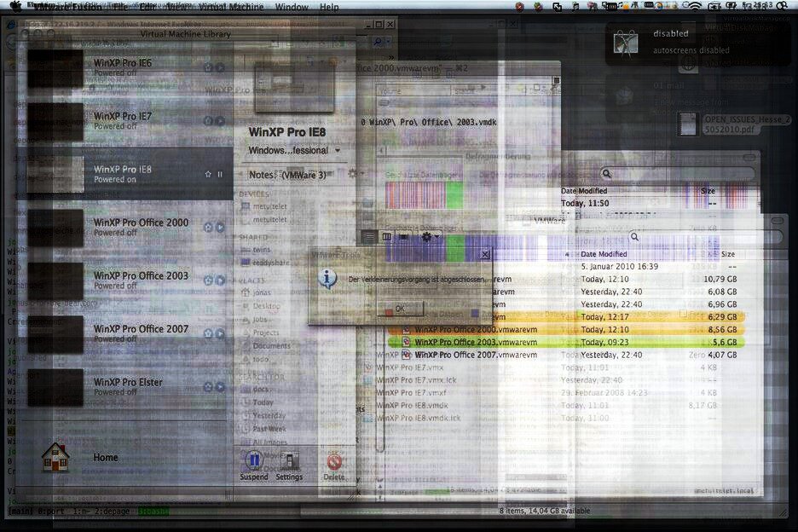Select the WinXP Pro Elster library row
The width and height of the screenshot is (798, 532).
pos(124,387)
